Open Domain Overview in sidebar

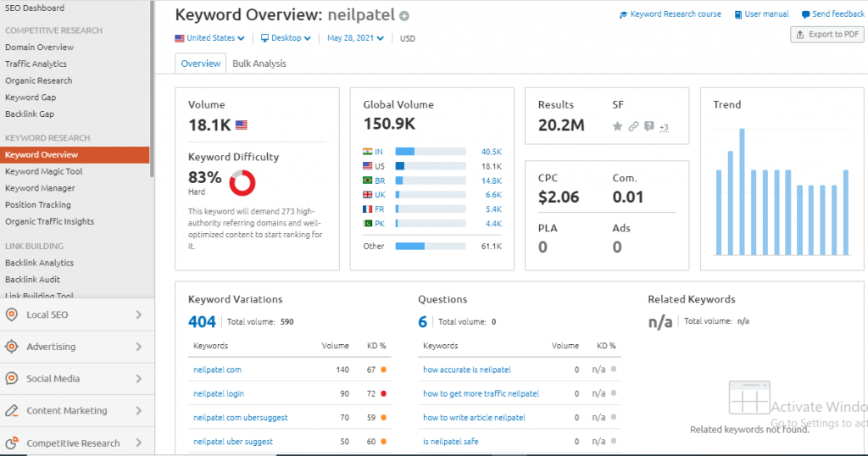(39, 47)
